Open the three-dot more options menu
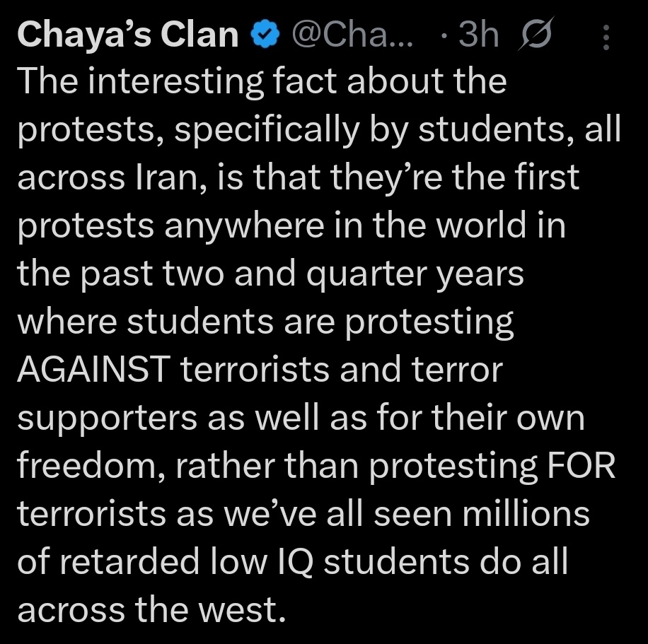This screenshot has height=644, width=648. [x=606, y=37]
